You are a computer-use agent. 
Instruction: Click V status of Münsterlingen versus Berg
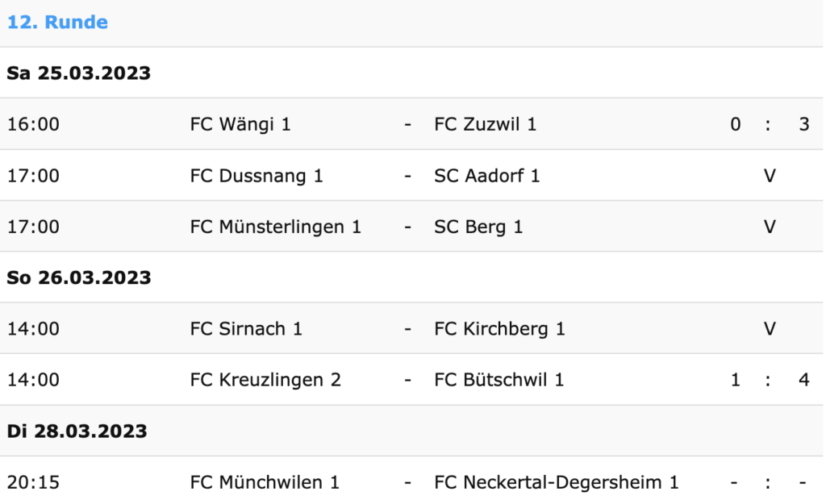pos(770,227)
